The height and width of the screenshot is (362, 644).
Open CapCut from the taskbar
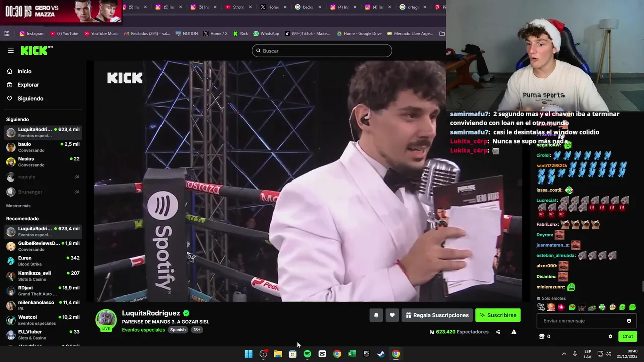coord(322,354)
